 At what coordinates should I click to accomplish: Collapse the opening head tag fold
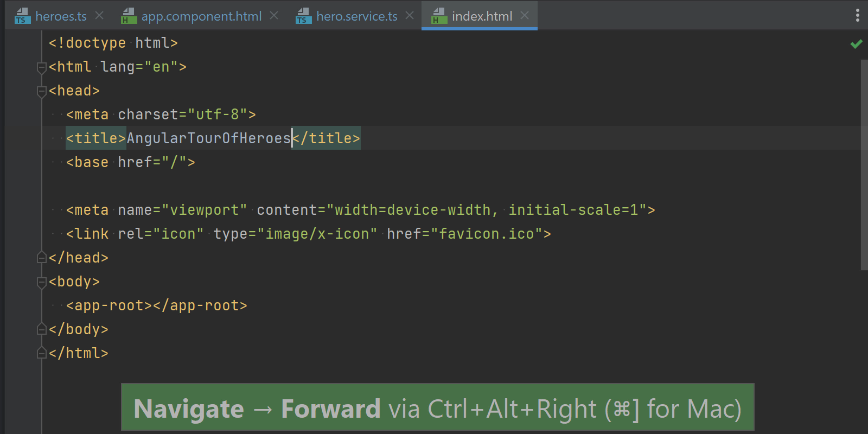[x=41, y=91]
